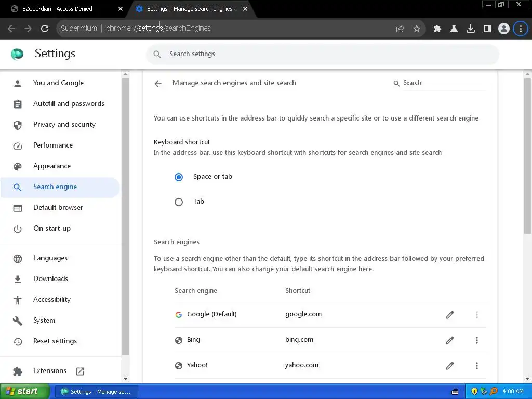Click the clock showing 4:00 AM
532x399 pixels.
tap(513, 392)
